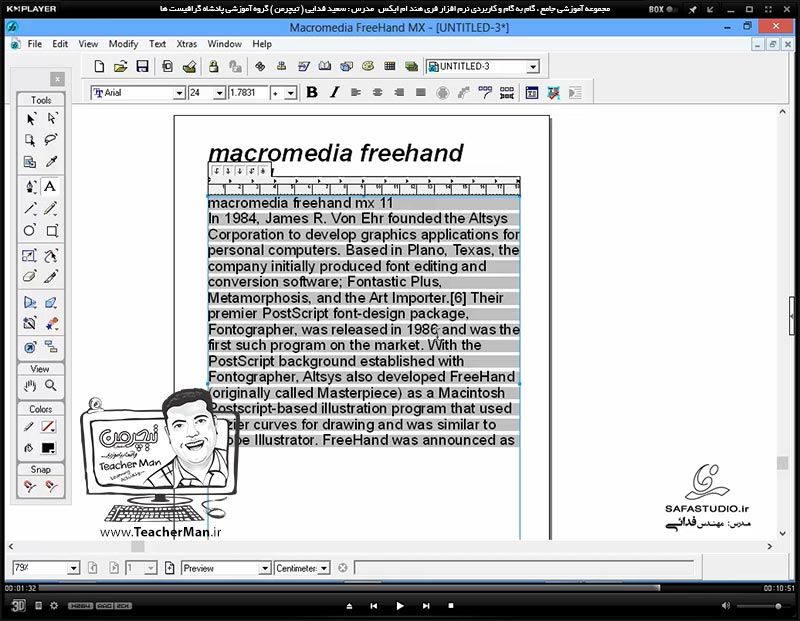Select the Perspective tool

30,302
